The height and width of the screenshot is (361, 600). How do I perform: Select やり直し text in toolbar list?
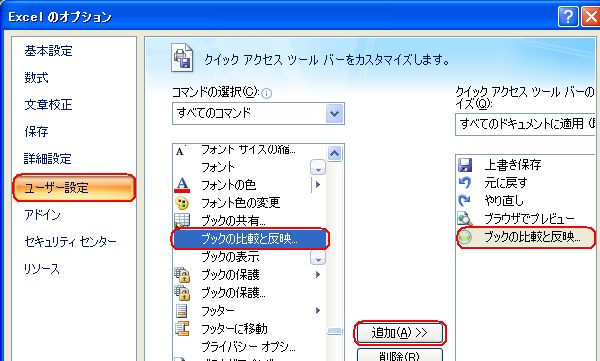504,201
